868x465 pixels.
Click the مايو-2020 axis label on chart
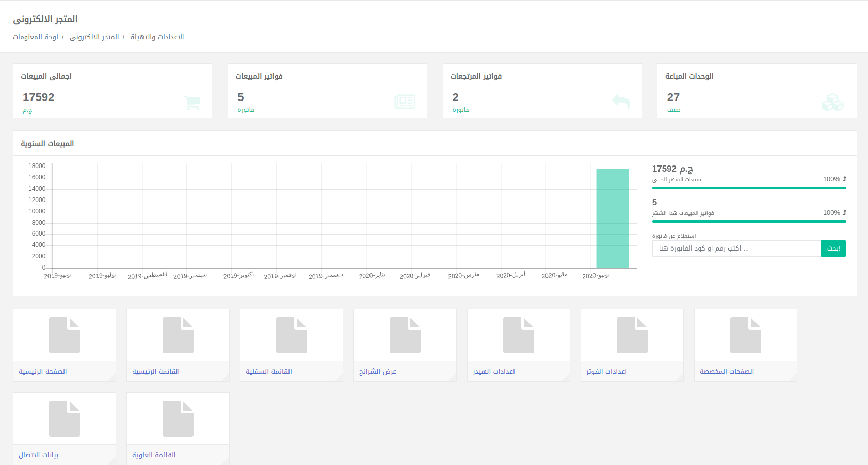click(554, 276)
